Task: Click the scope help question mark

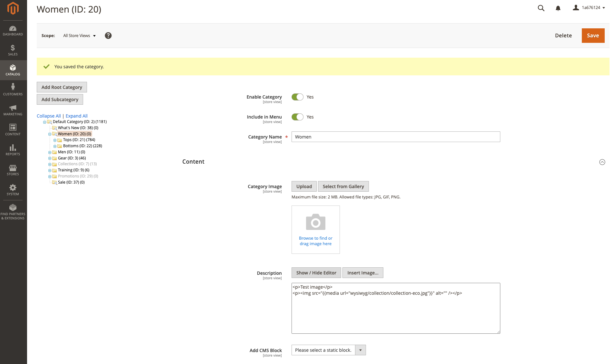Action: click(108, 35)
